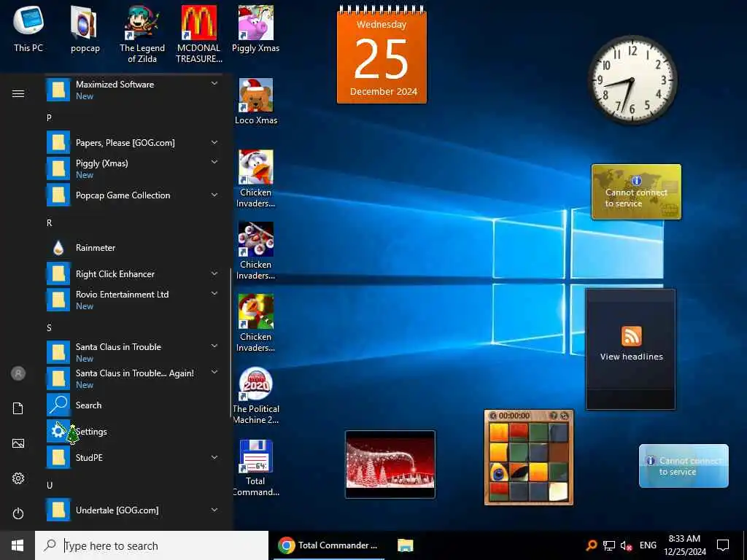
Task: Jump to letter S section header
Action: (49, 327)
